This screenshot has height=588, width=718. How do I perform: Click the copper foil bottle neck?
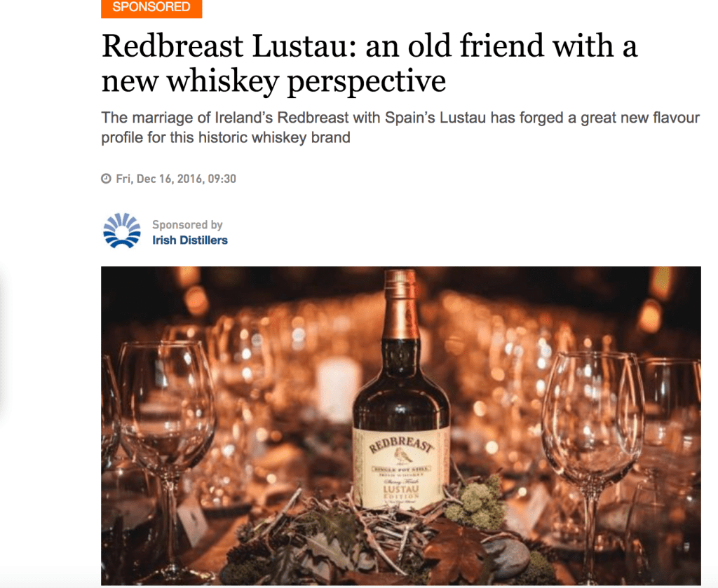click(x=400, y=304)
